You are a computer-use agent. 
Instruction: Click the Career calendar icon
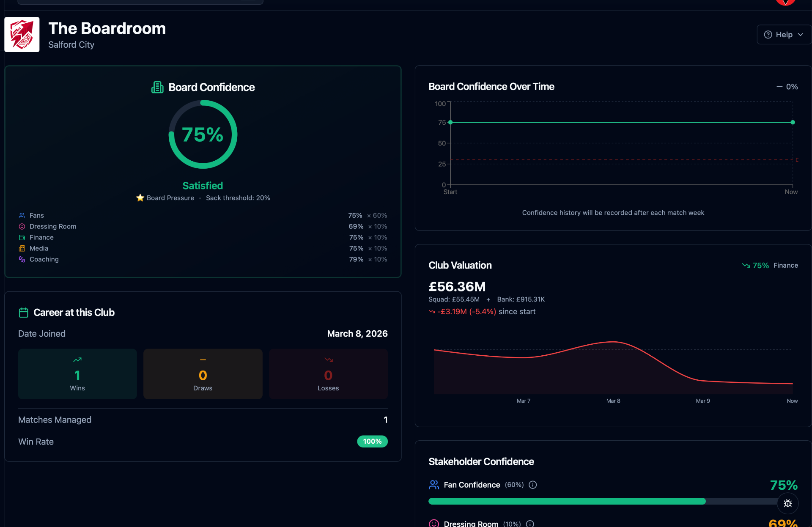pos(24,313)
